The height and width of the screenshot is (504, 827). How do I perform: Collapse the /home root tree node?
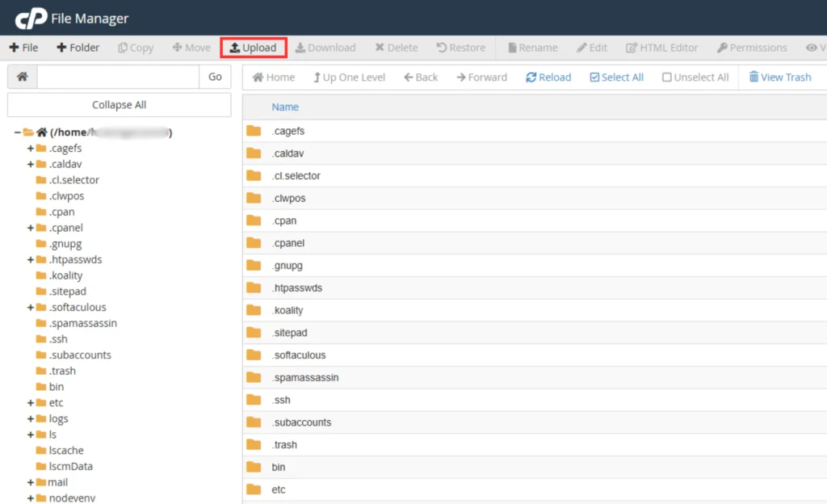point(17,132)
